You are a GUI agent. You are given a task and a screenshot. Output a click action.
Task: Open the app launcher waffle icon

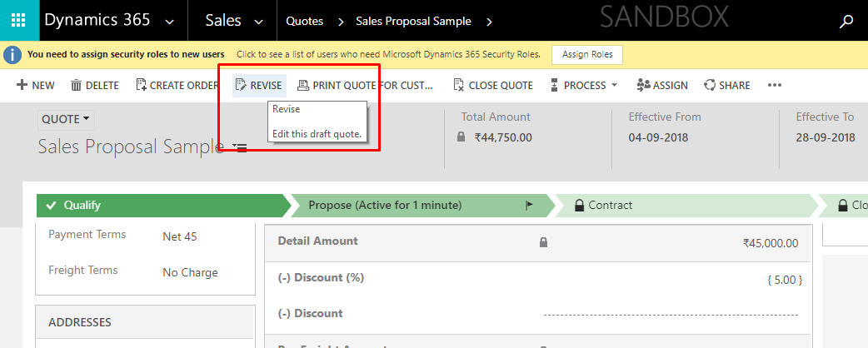pyautogui.click(x=19, y=21)
